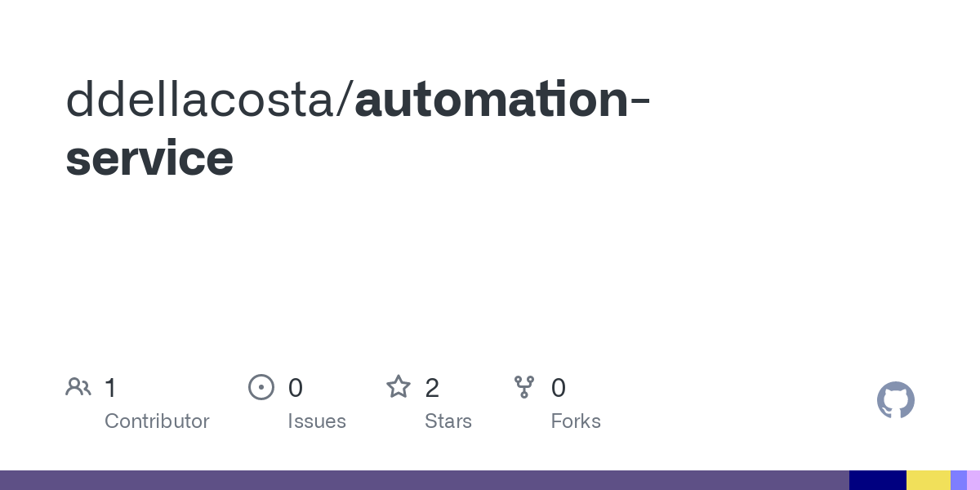Select the Stars label
The height and width of the screenshot is (490, 980).
pyautogui.click(x=448, y=421)
